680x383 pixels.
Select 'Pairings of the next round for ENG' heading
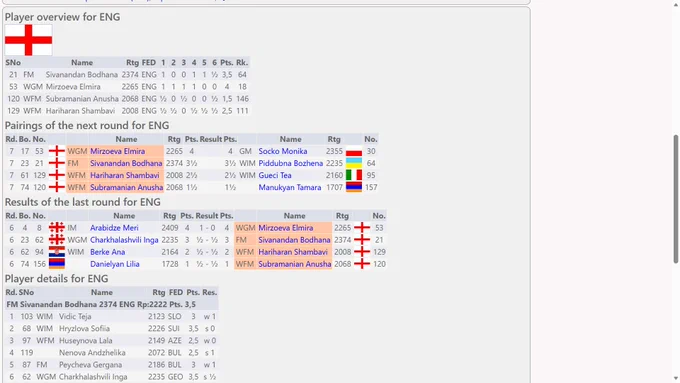click(x=87, y=126)
